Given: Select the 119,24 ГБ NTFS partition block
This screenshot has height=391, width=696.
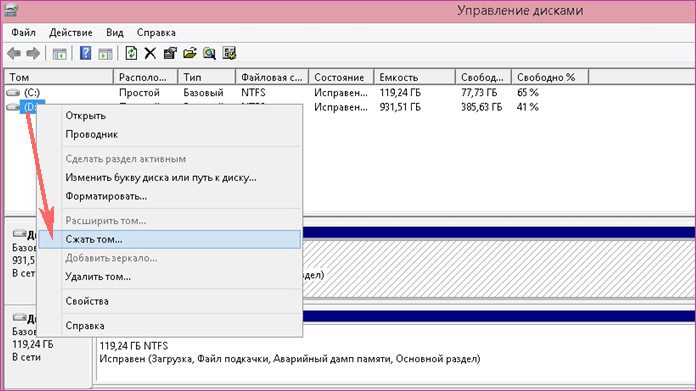Looking at the screenshot, I should tap(395, 353).
